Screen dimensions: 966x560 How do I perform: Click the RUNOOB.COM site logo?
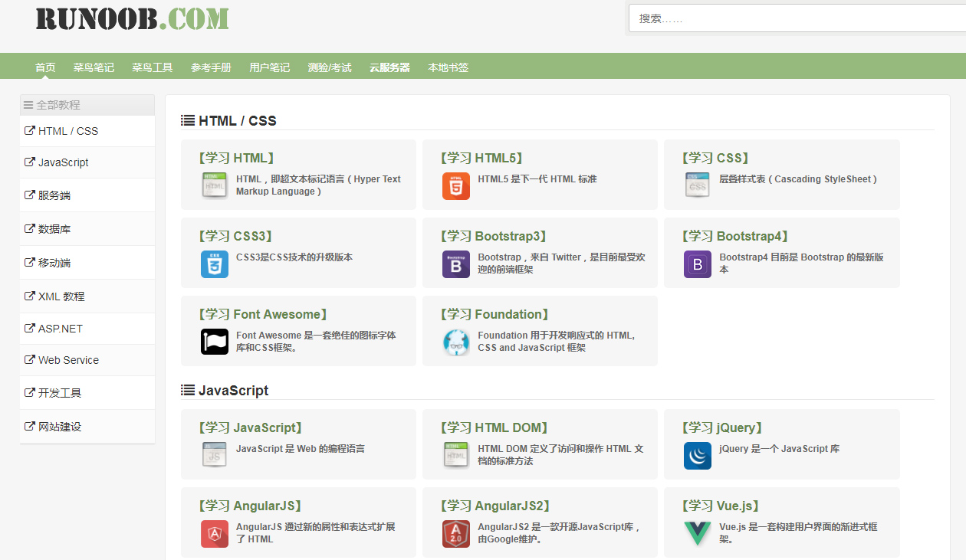132,18
